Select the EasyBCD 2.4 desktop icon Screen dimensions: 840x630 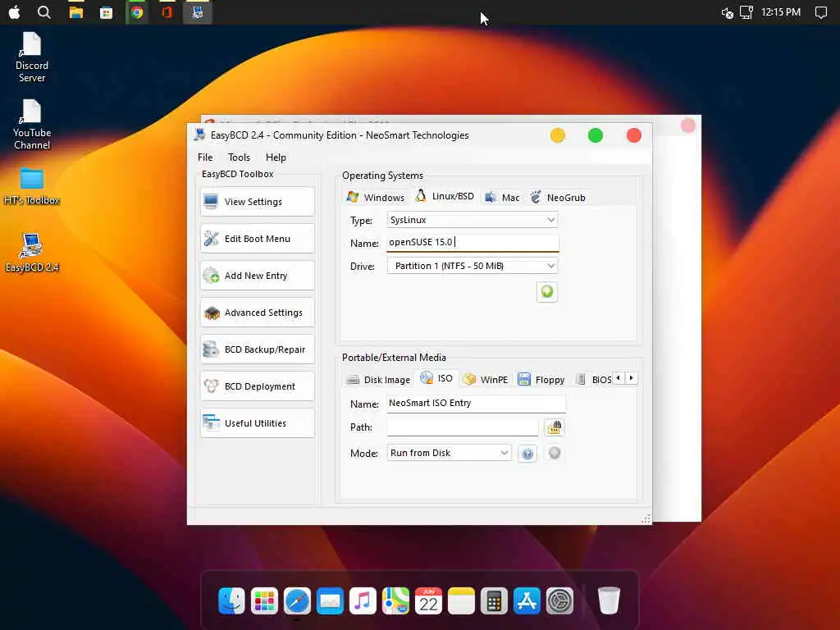point(32,253)
